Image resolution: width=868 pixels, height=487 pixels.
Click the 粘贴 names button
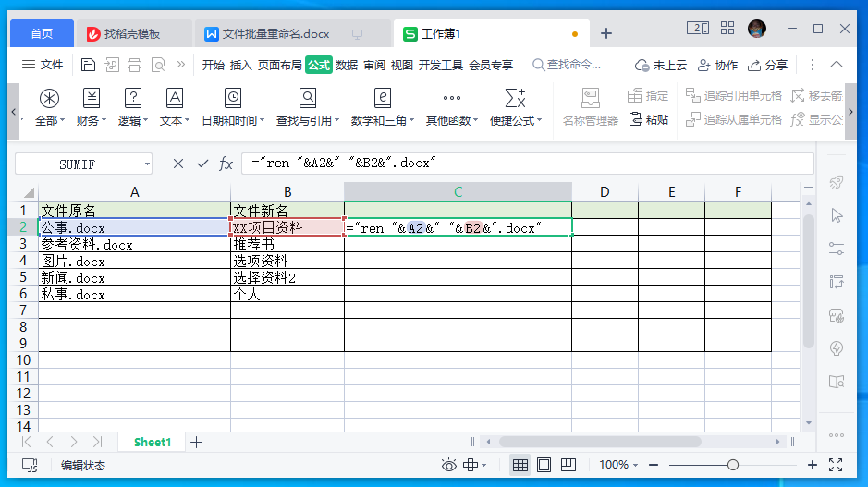coord(648,119)
